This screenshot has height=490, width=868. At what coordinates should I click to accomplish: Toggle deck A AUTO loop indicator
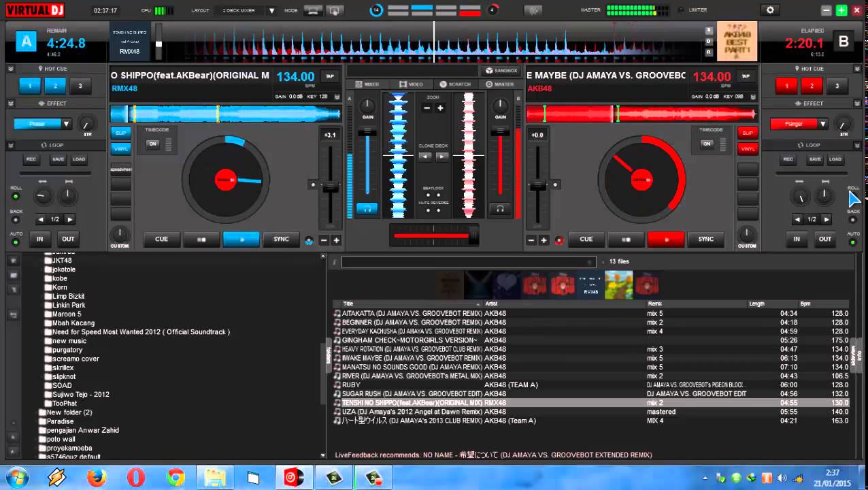[x=15, y=242]
